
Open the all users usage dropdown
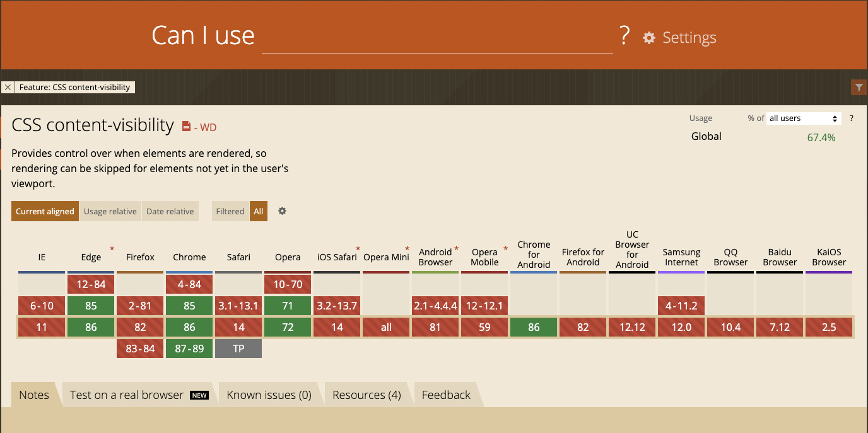(804, 118)
